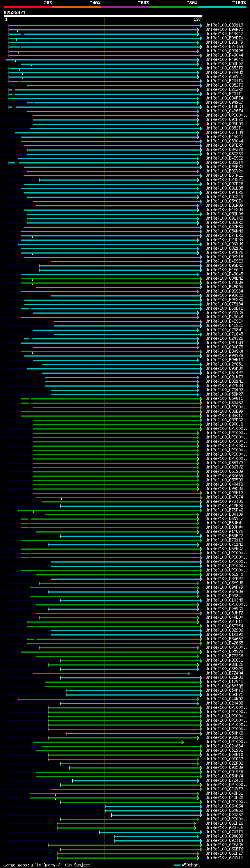Select the UniRef100_Q7F1B4 label
This screenshot has height=868, width=250.
(x=224, y=304)
